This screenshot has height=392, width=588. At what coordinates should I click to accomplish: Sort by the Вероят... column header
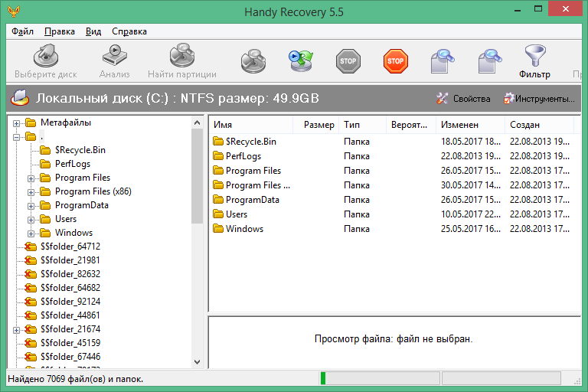point(411,125)
